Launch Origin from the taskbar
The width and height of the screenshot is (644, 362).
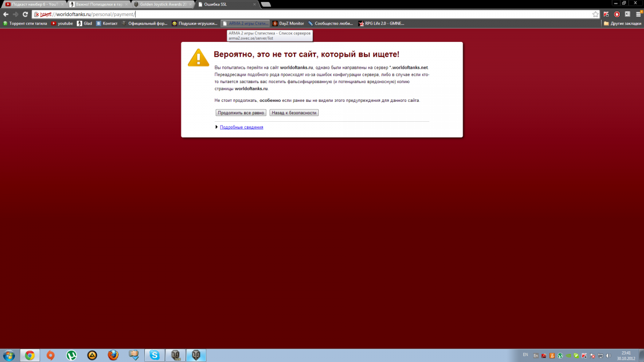(x=50, y=355)
